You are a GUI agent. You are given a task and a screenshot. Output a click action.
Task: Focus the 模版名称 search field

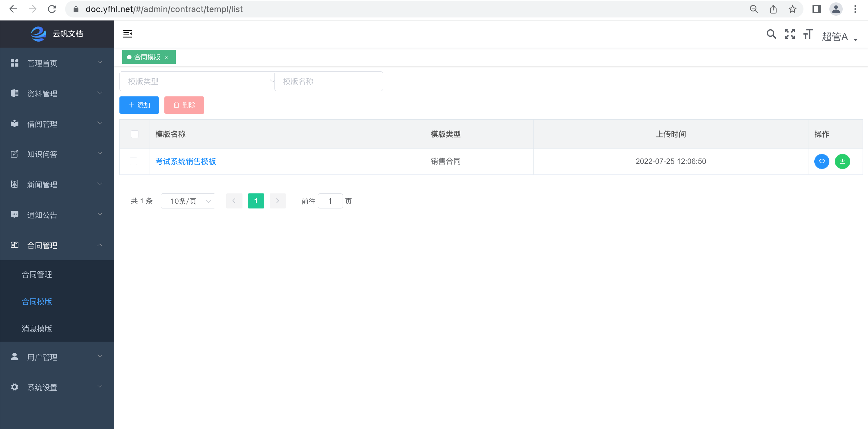[329, 81]
